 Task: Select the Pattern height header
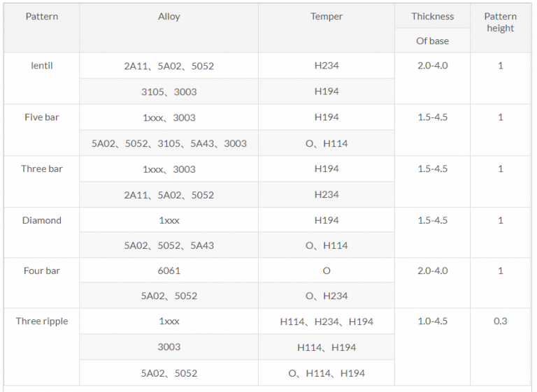coord(500,22)
